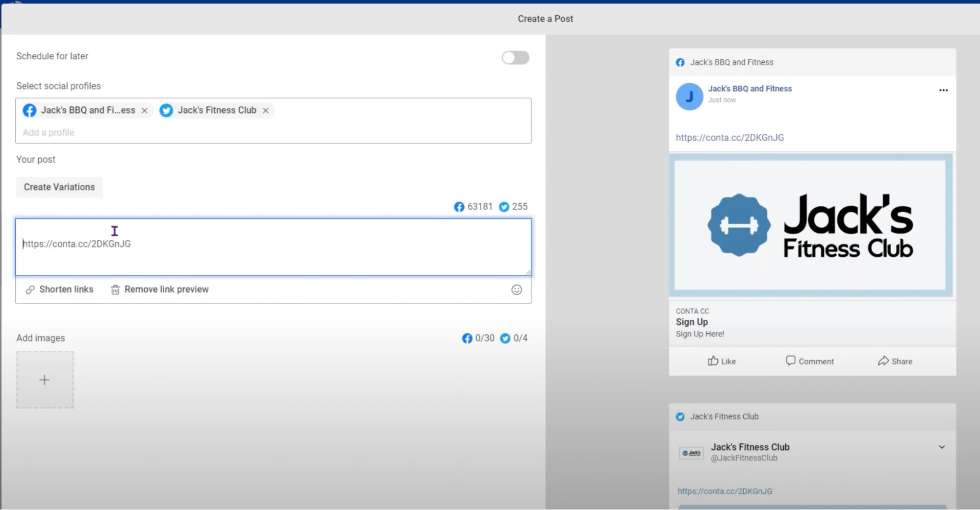Open the Facebook preview three-dot menu

(943, 90)
